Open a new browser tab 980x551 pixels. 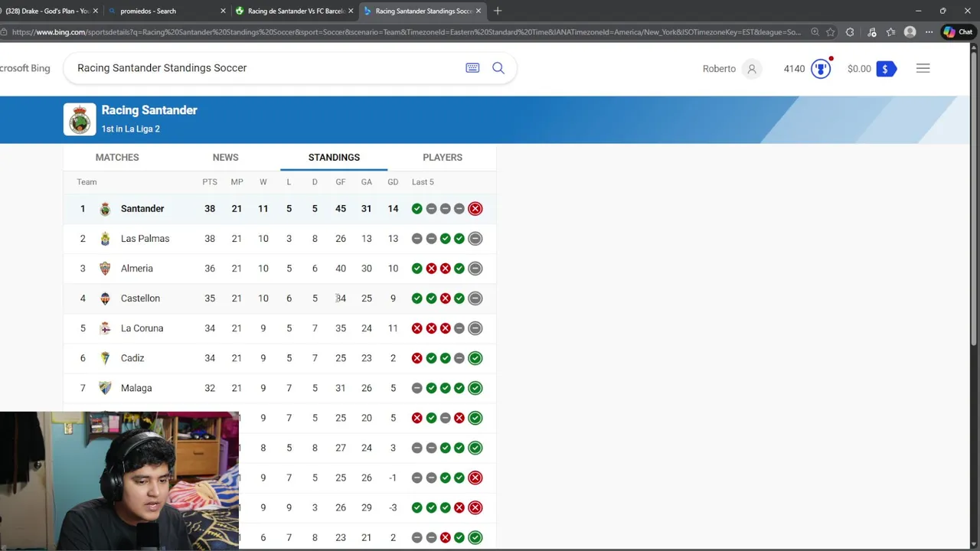(498, 11)
